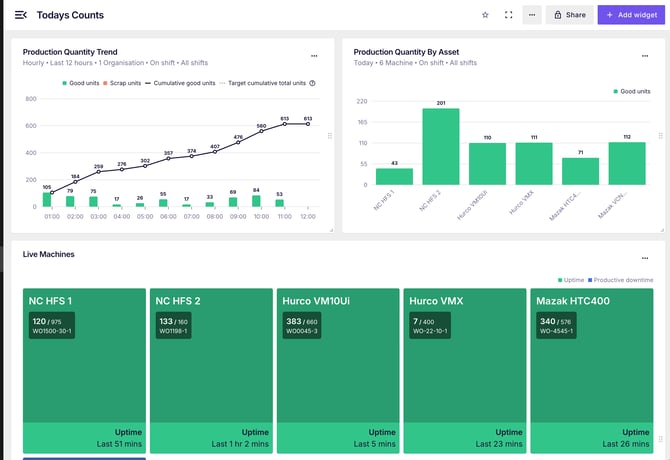The image size is (670, 460).
Task: Click work order WO1198-1 badge
Action: tap(173, 325)
